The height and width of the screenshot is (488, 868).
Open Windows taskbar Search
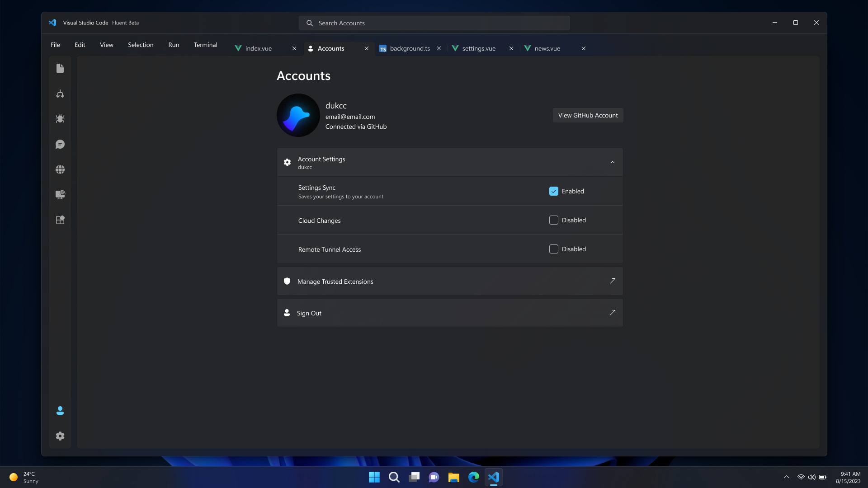click(x=394, y=477)
